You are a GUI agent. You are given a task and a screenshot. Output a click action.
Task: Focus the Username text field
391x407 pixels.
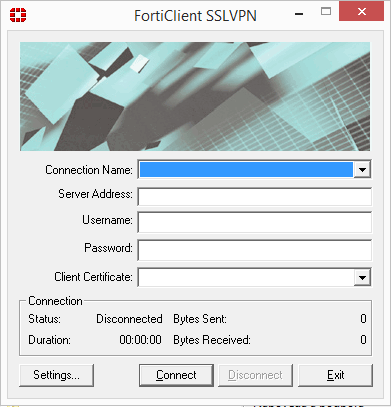click(255, 222)
